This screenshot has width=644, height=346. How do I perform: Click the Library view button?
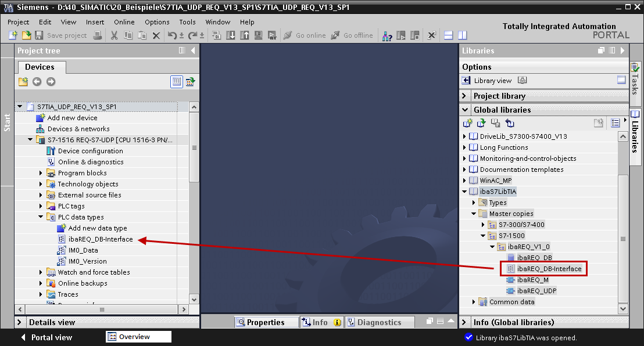pyautogui.click(x=486, y=81)
